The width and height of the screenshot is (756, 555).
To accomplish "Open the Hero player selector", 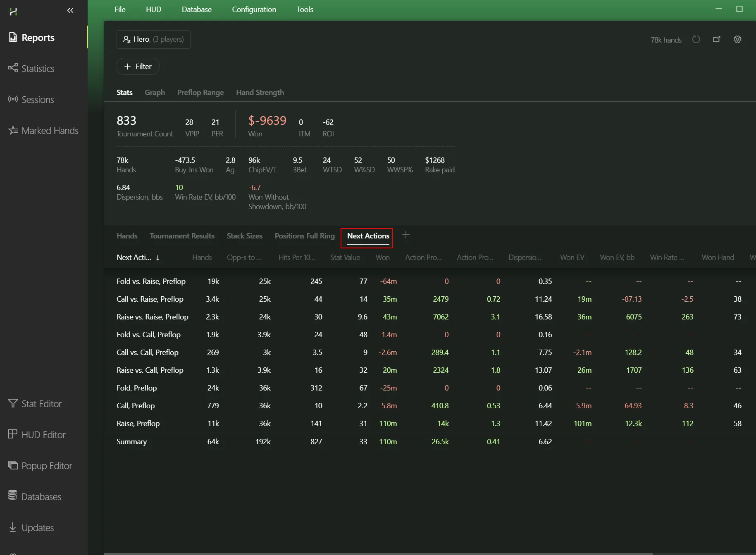I will click(x=153, y=39).
